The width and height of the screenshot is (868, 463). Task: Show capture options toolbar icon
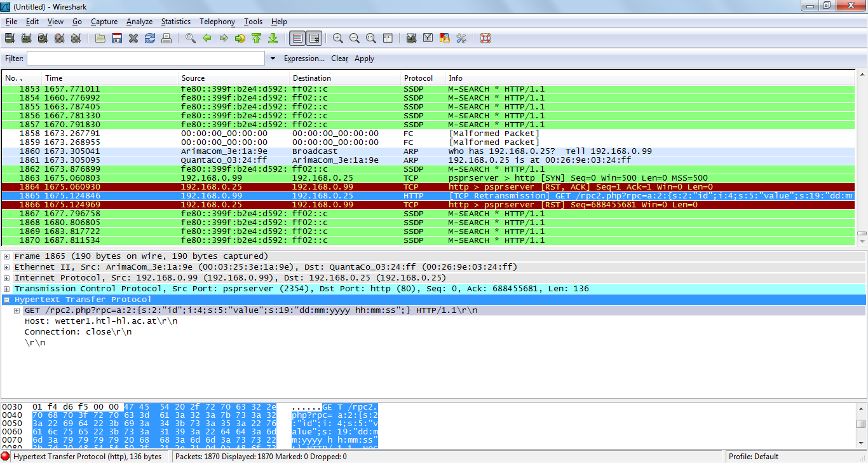click(26, 38)
